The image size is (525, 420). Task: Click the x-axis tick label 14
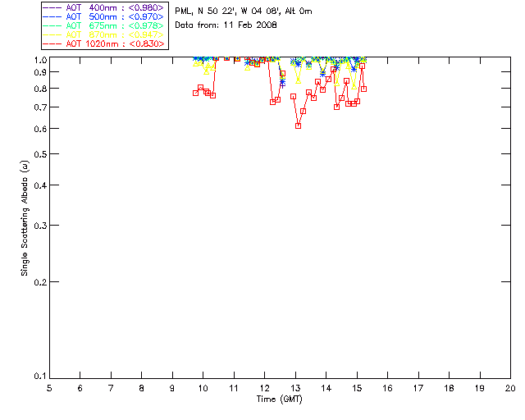[x=326, y=388]
